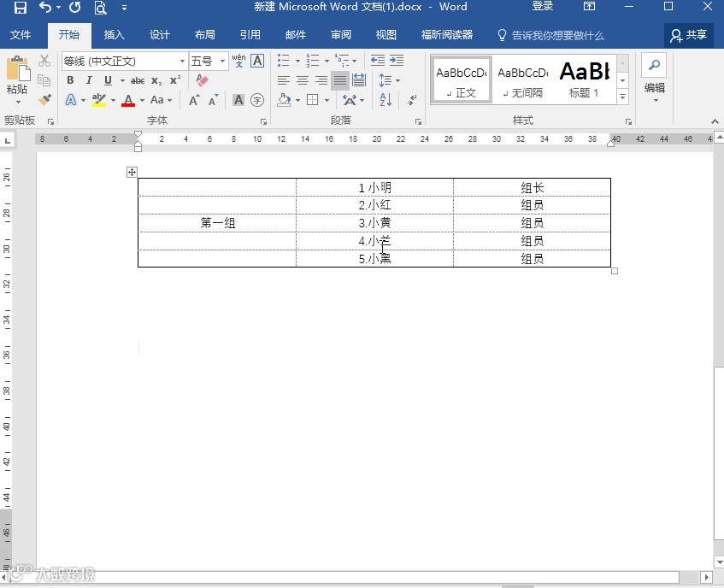This screenshot has width=724, height=588.
Task: Expand the styles gallery
Action: pos(623,97)
